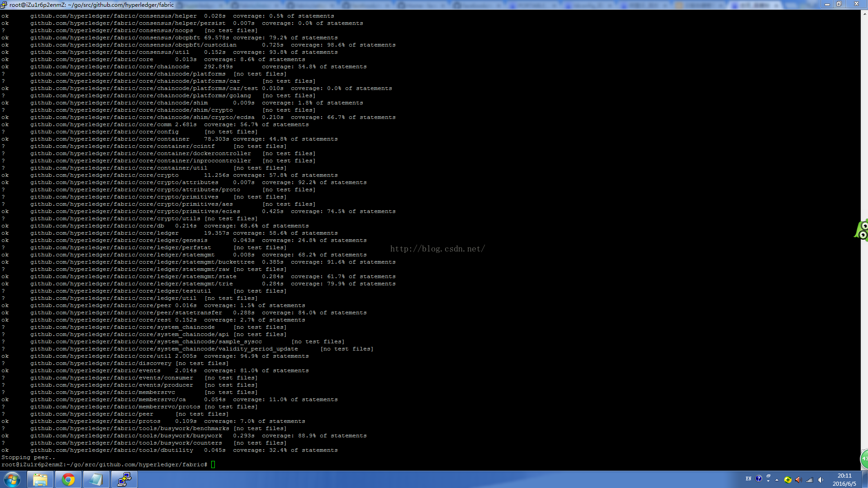Close the PuTTY terminal window
This screenshot has height=488, width=868.
(x=856, y=4)
